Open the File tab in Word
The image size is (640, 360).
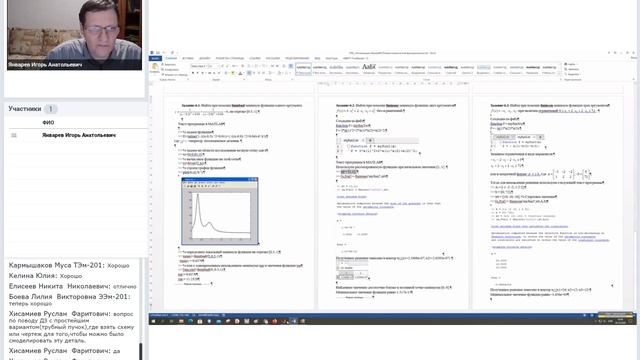point(155,58)
